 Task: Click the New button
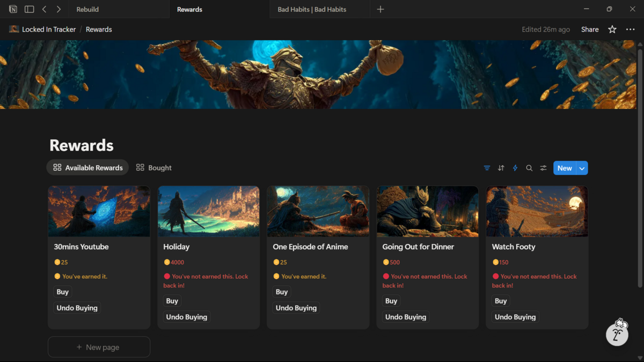pos(565,168)
